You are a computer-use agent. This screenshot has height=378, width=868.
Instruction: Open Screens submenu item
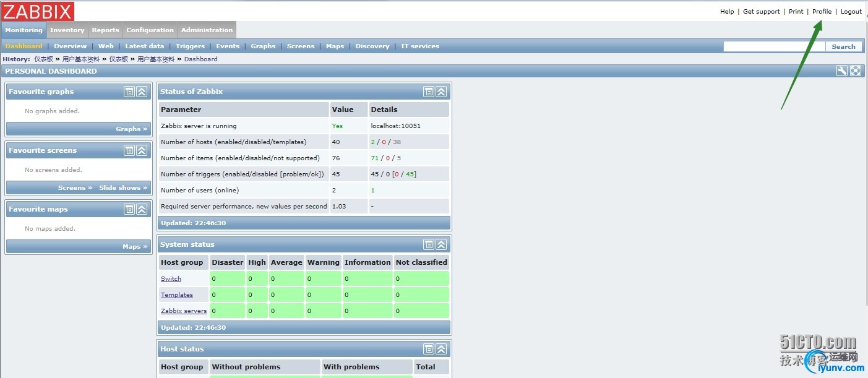coord(301,46)
